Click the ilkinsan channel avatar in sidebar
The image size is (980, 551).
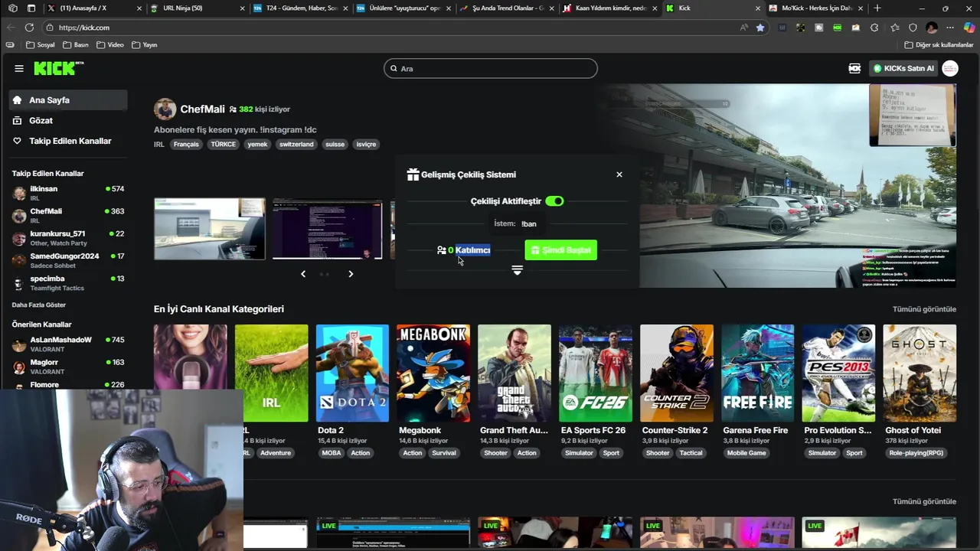(x=19, y=194)
